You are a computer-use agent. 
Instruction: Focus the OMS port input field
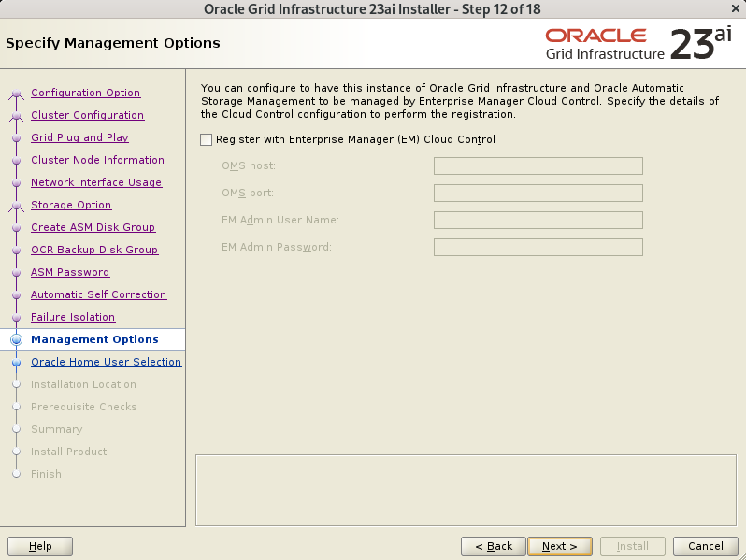538,194
